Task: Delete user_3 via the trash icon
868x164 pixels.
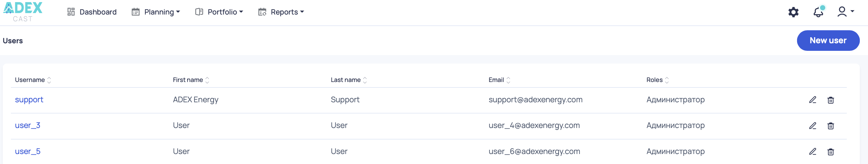Action: point(830,126)
